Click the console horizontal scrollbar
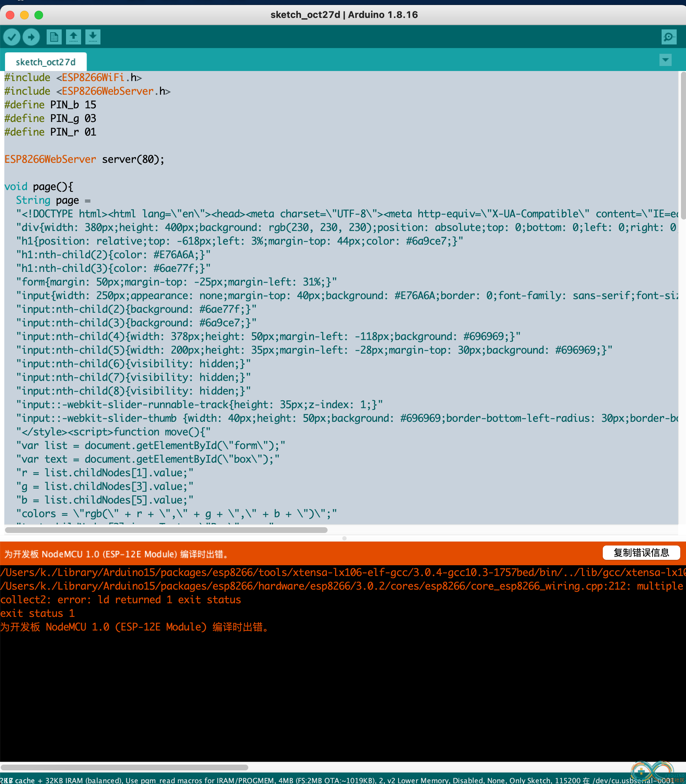The width and height of the screenshot is (686, 784). click(x=124, y=767)
